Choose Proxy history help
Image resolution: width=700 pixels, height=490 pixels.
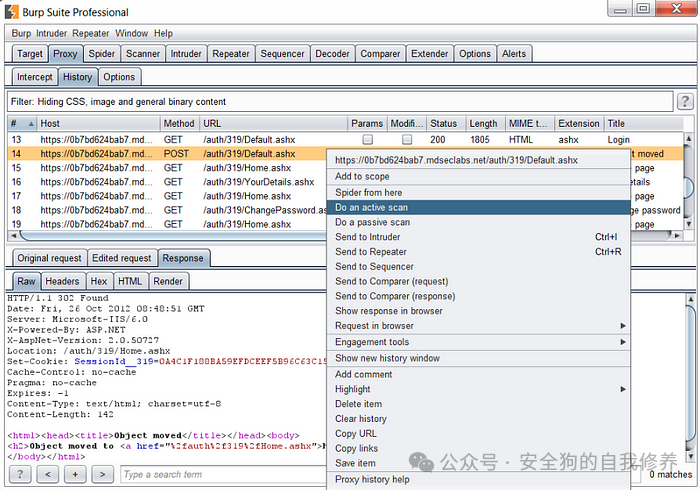478,479
